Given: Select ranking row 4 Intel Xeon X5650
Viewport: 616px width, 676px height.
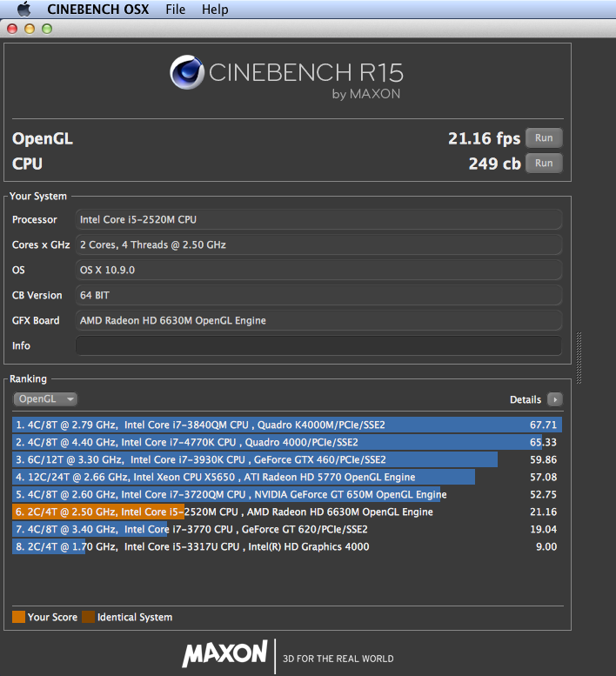Looking at the screenshot, I should click(x=287, y=477).
